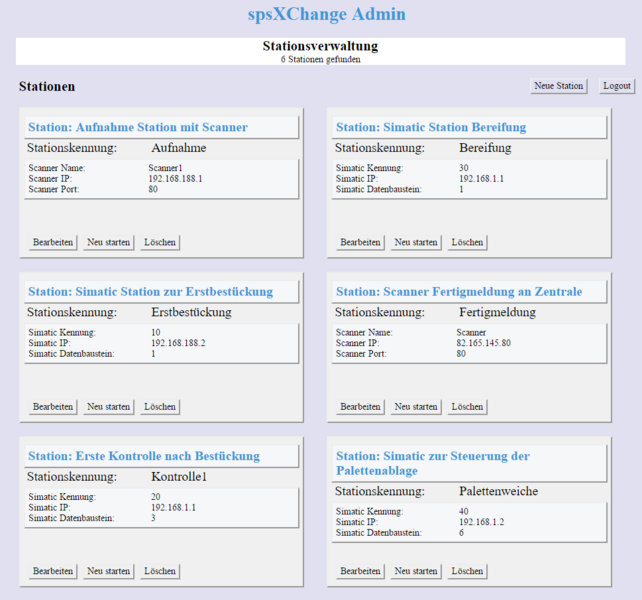Delete the Aufnahme station using Löschen
The width and height of the screenshot is (642, 600).
160,242
